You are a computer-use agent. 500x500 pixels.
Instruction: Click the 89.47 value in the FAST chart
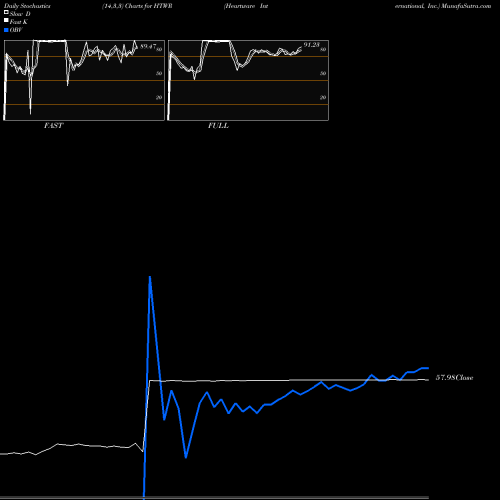(148, 46)
